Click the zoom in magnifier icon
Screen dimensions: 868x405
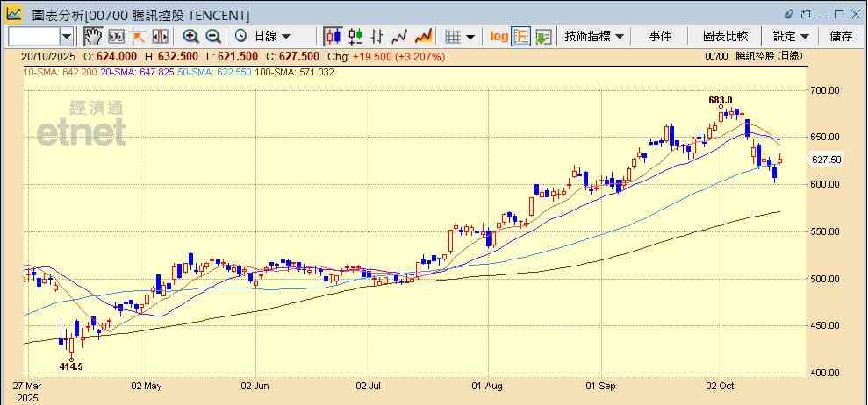(x=190, y=36)
